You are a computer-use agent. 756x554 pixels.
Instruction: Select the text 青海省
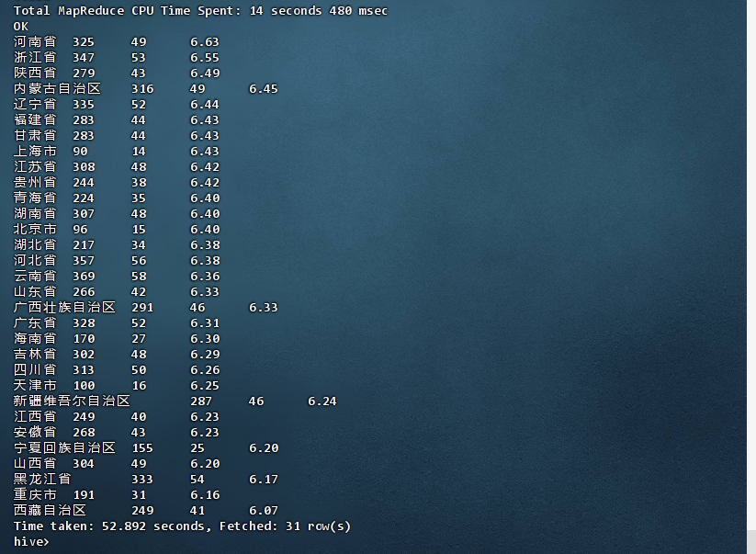(x=35, y=198)
